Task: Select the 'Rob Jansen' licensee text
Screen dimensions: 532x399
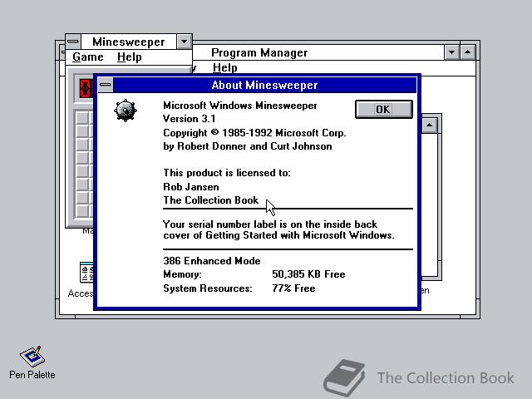Action: [x=191, y=187]
